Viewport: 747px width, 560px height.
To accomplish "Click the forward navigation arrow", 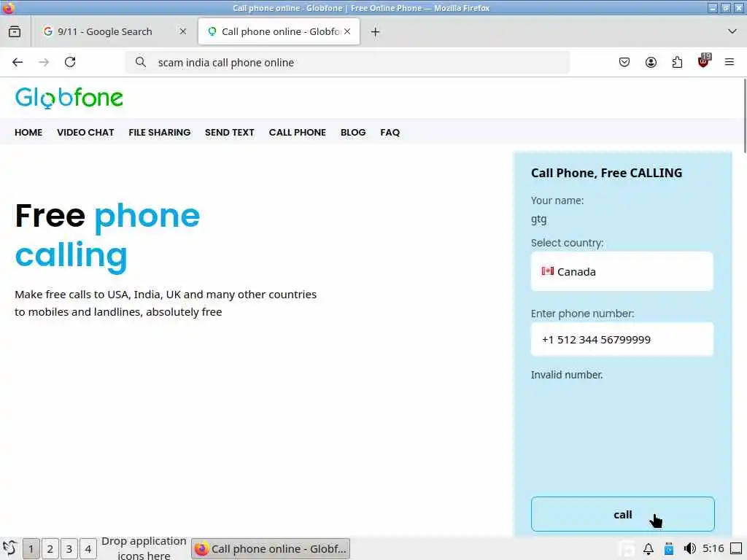I will click(44, 63).
